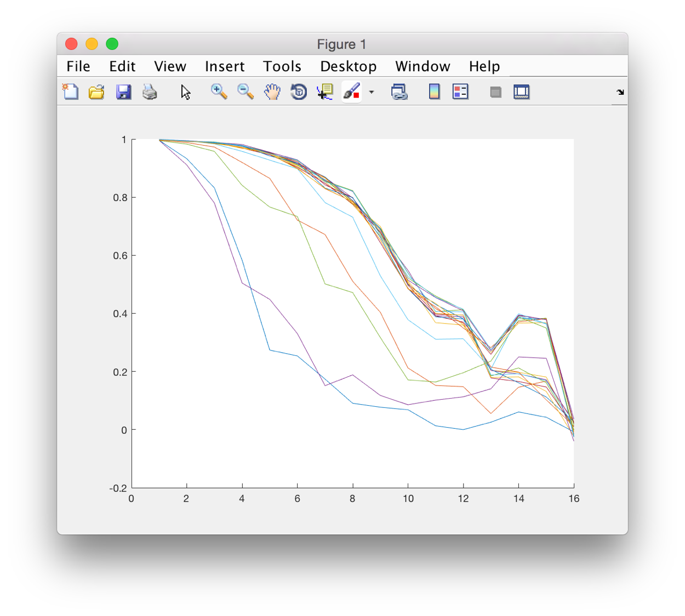Open the Tools menu
685x616 pixels.
tap(282, 66)
